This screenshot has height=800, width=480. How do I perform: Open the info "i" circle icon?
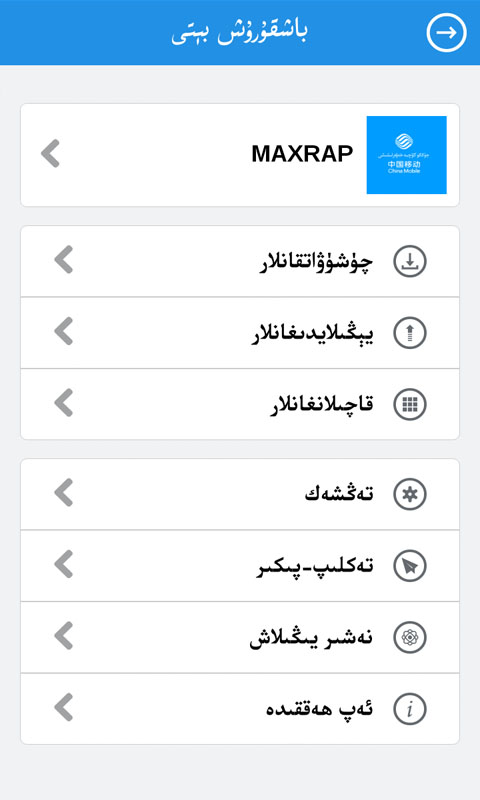pyautogui.click(x=410, y=709)
